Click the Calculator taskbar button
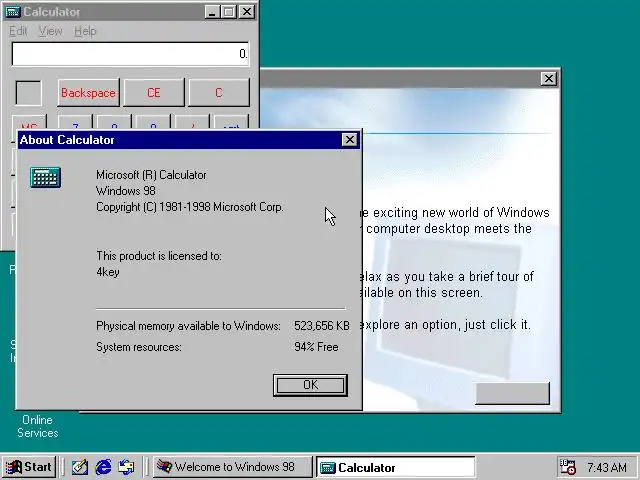The width and height of the screenshot is (640, 480). pos(396,467)
